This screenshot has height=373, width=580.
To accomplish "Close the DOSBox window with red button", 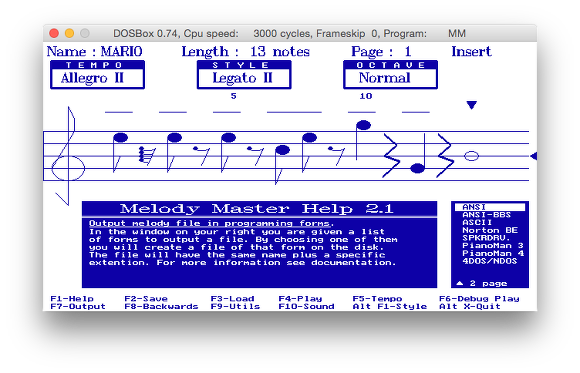I will click(54, 33).
